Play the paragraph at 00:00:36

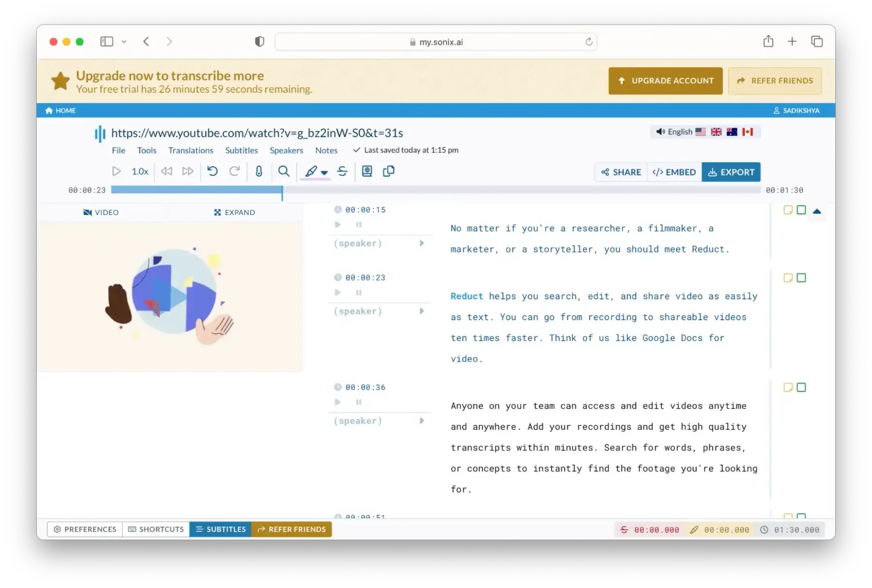(338, 402)
